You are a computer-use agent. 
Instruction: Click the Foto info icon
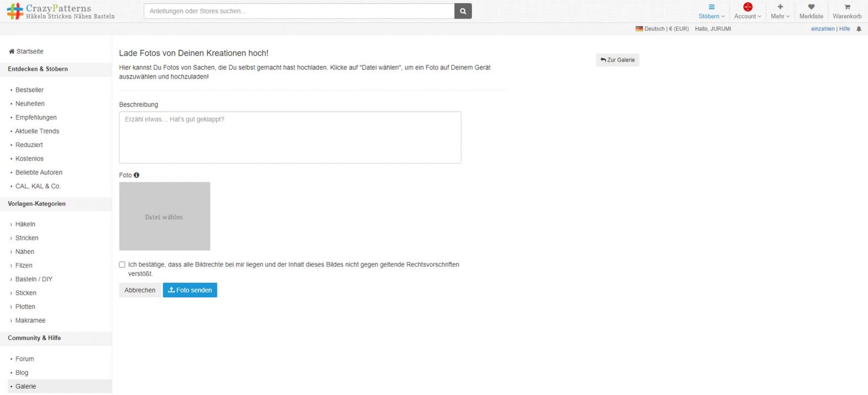[x=136, y=175]
